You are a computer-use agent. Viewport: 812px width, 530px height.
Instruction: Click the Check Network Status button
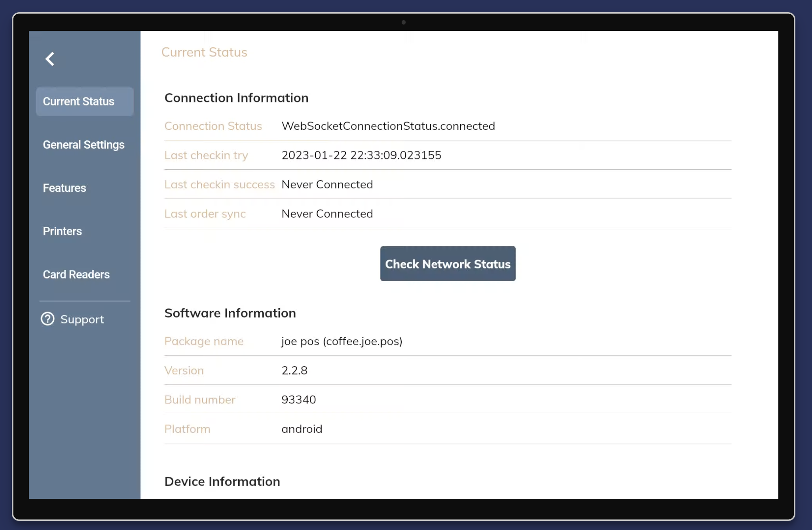click(x=448, y=264)
